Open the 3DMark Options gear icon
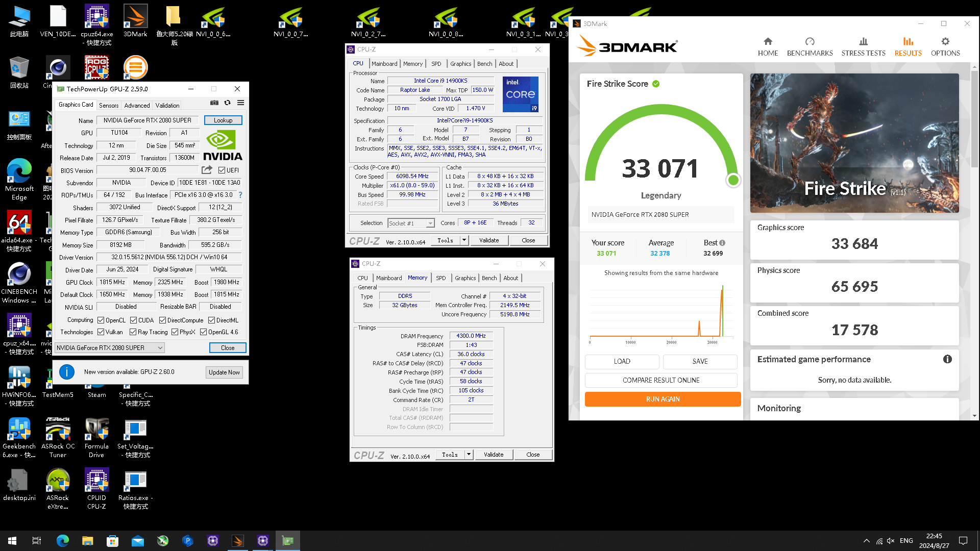980x551 pixels. 945,41
